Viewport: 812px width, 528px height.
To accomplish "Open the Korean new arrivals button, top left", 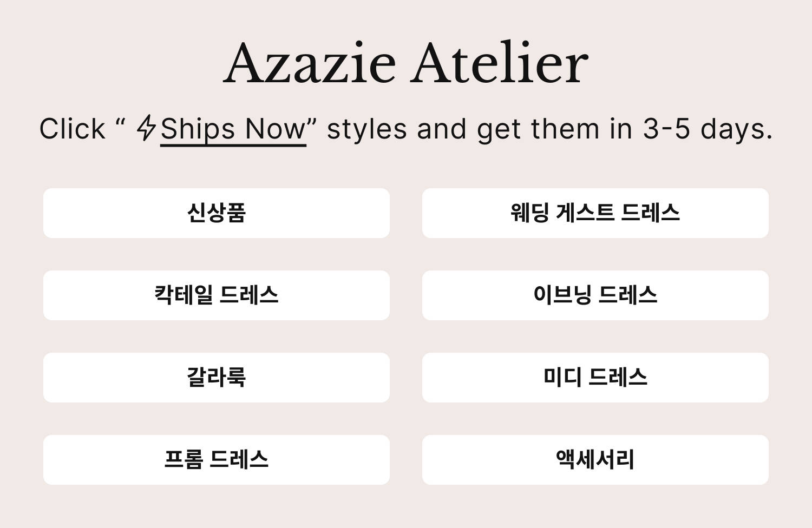I will 217,213.
